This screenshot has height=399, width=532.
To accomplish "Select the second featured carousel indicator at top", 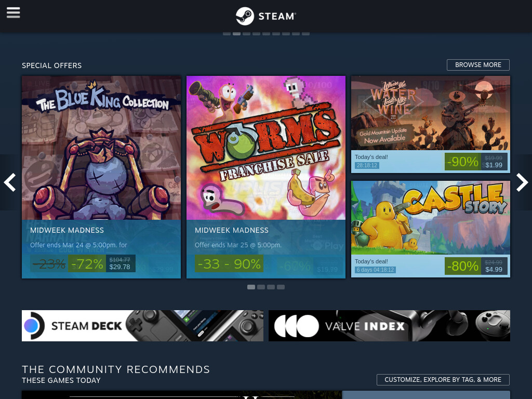I will (x=236, y=34).
